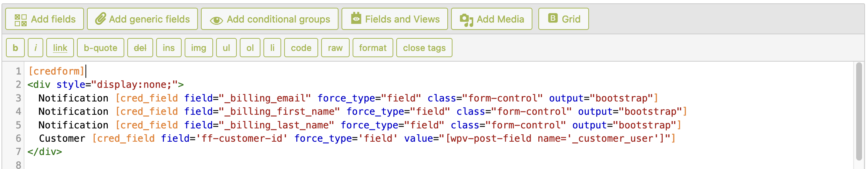Image resolution: width=868 pixels, height=169 pixels.
Task: Click the raw quicktag button
Action: pyautogui.click(x=335, y=48)
